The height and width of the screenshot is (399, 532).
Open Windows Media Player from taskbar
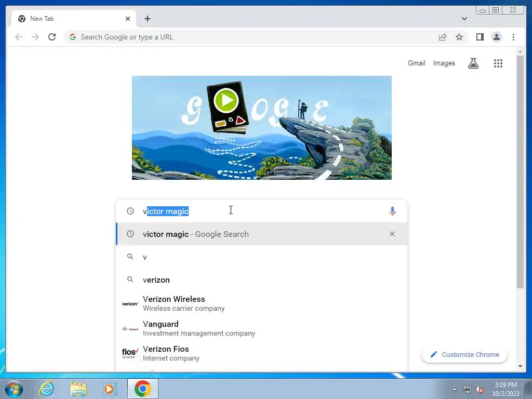coord(110,389)
